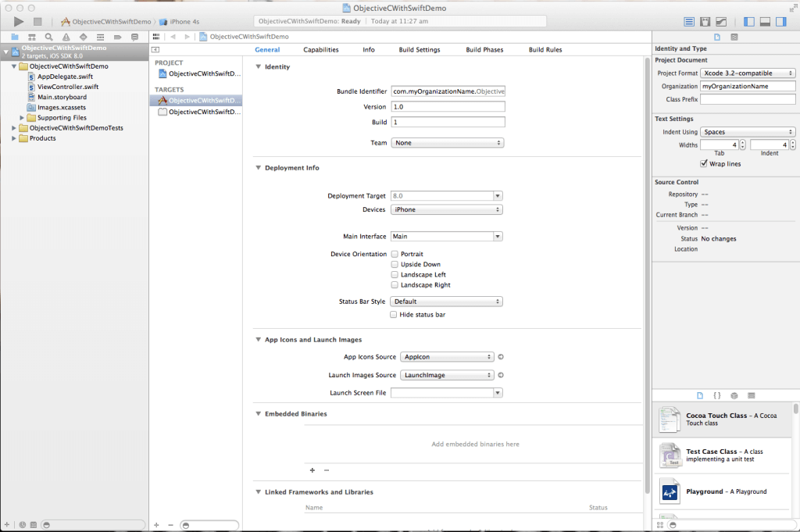Hide the project and targets list
The image size is (800, 532).
point(155,49)
